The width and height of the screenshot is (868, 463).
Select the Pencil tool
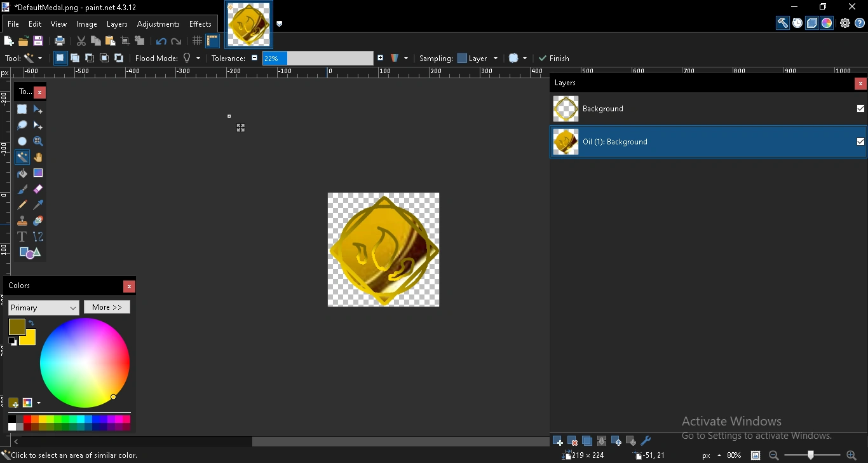(22, 205)
